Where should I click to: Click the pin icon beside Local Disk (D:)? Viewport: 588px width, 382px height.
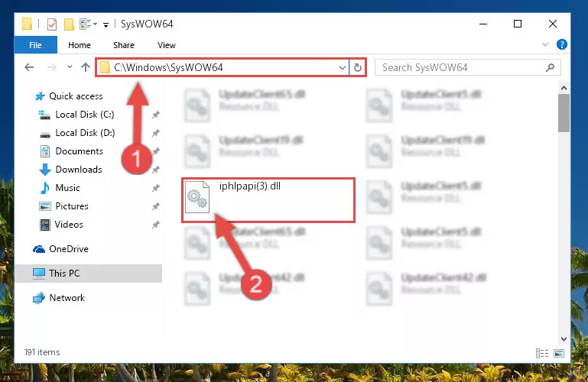coord(156,133)
